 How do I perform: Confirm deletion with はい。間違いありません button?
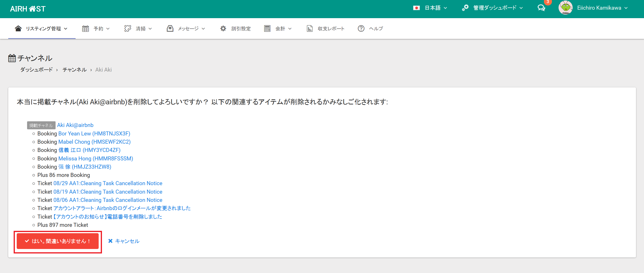point(58,241)
